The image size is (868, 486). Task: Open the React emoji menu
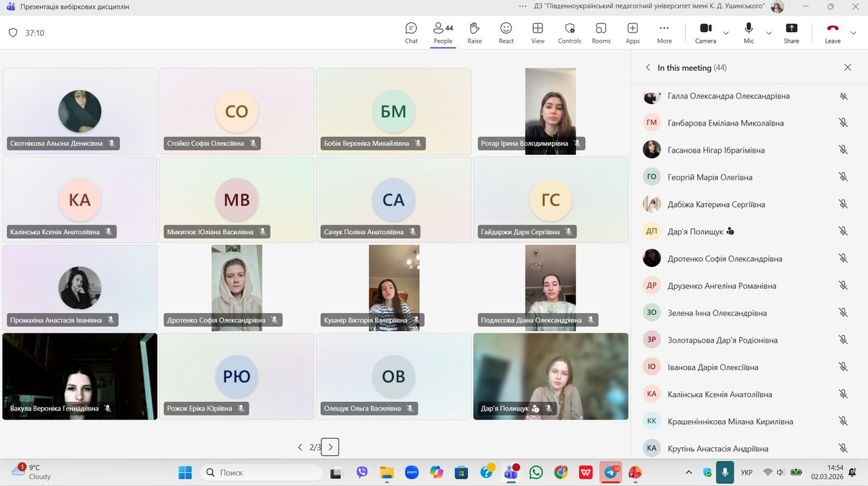[x=506, y=33]
